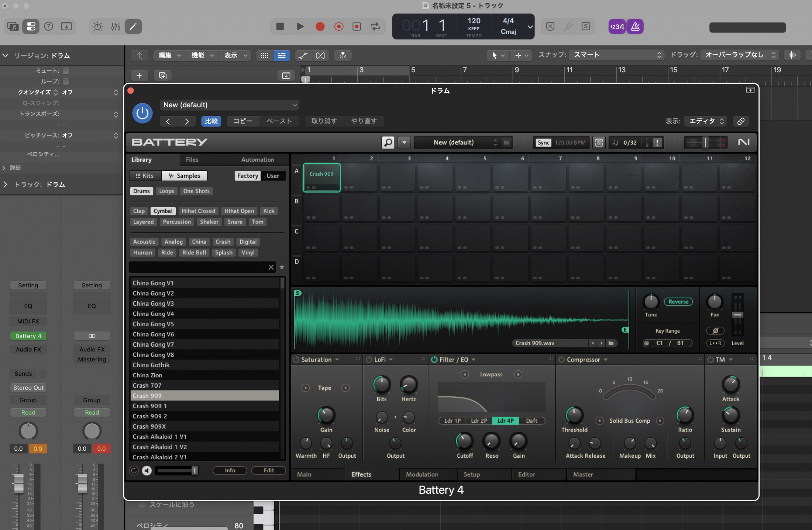Click the Smart Controls dial icon
This screenshot has height=530, width=812.
[x=97, y=27]
